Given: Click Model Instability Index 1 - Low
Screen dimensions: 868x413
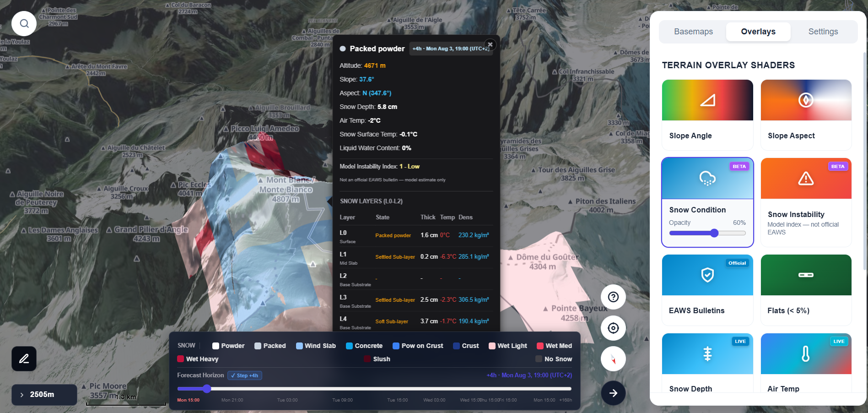Looking at the screenshot, I should (379, 166).
